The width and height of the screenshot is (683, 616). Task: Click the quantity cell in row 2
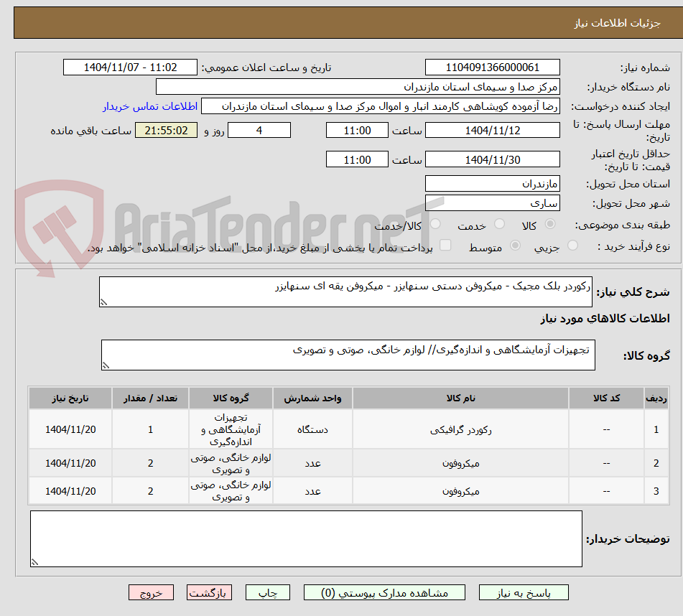pyautogui.click(x=150, y=463)
